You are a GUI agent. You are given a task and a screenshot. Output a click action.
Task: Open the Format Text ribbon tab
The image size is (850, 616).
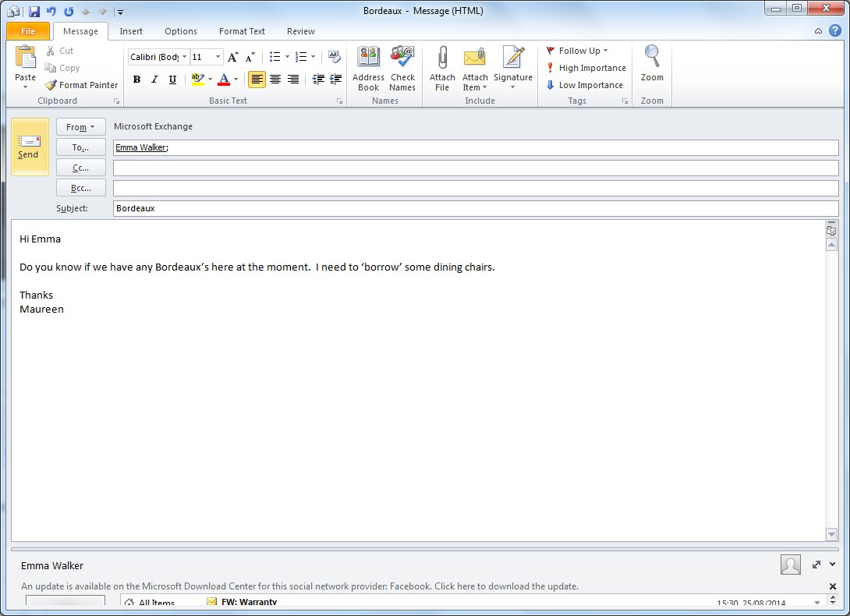pos(242,31)
